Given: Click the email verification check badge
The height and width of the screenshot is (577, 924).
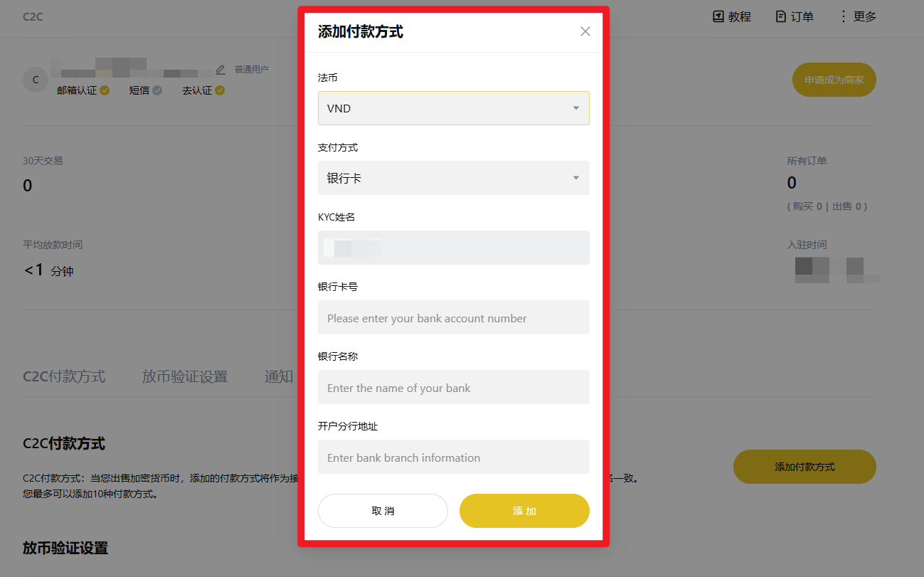Looking at the screenshot, I should 105,90.
